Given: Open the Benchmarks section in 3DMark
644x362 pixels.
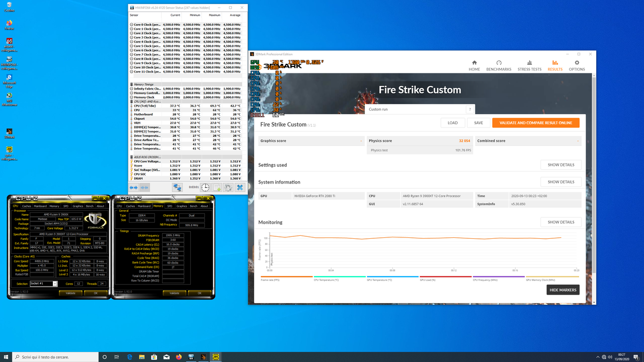Looking at the screenshot, I should (x=499, y=66).
